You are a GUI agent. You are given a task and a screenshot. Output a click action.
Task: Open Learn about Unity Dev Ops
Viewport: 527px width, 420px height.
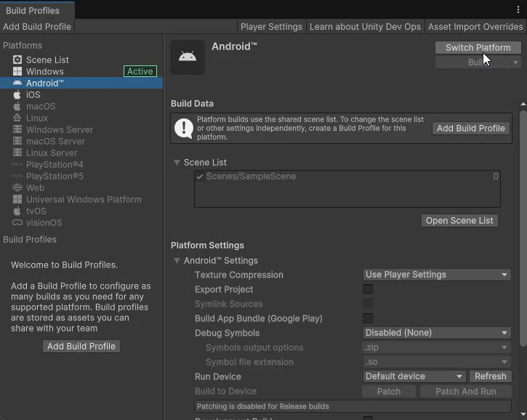click(x=365, y=27)
